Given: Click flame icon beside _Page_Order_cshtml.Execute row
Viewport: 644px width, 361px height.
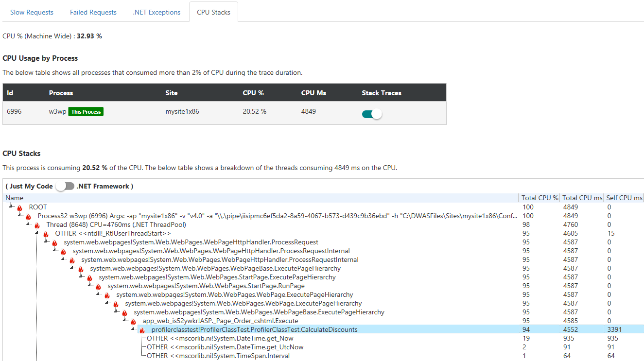Looking at the screenshot, I should 134,321.
